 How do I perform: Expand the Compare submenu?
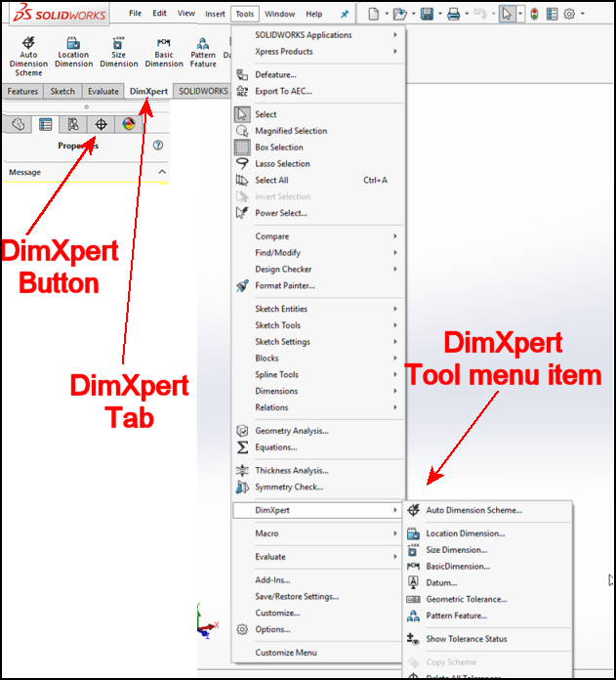(318, 235)
